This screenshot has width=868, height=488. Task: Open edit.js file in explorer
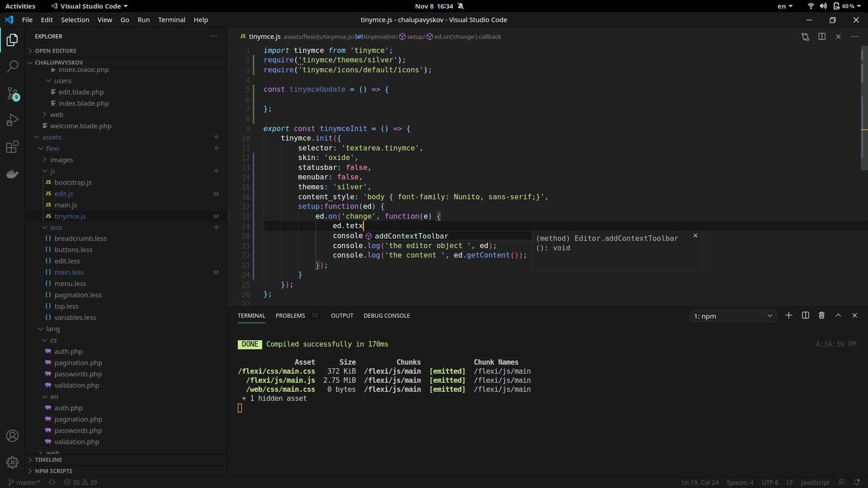pyautogui.click(x=64, y=193)
